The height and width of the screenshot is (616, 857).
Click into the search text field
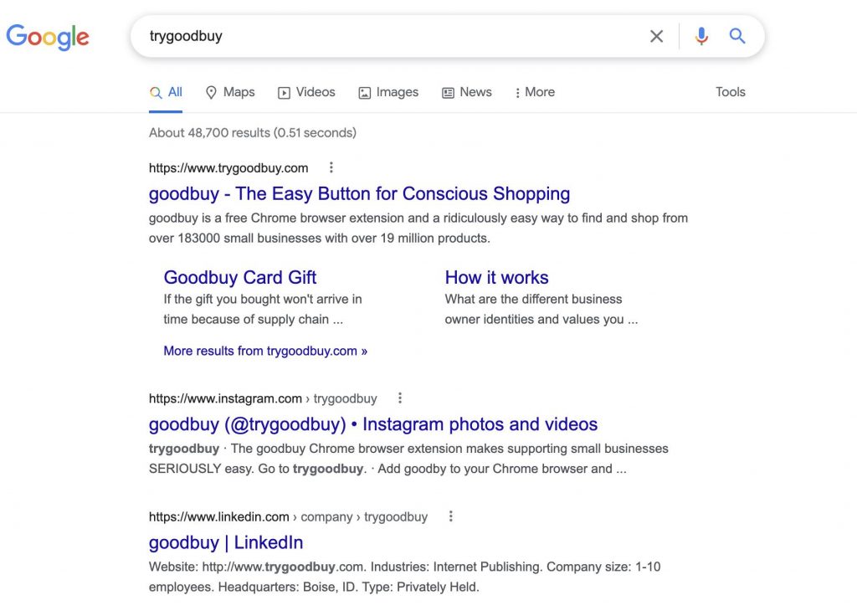385,36
